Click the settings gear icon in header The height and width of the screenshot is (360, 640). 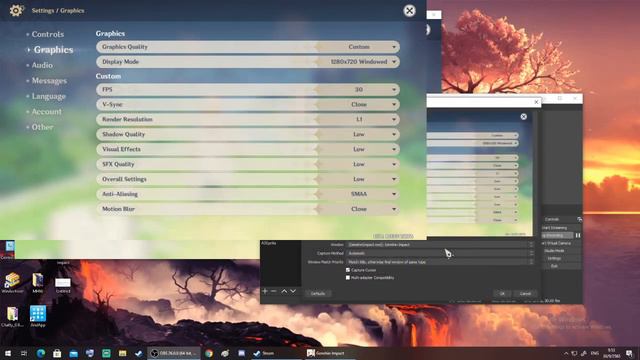click(x=16, y=10)
